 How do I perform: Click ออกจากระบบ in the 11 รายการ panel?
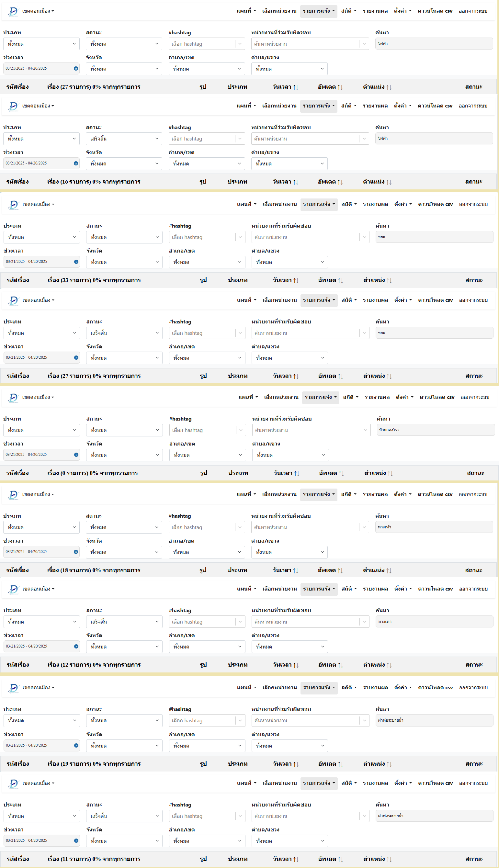tap(473, 783)
